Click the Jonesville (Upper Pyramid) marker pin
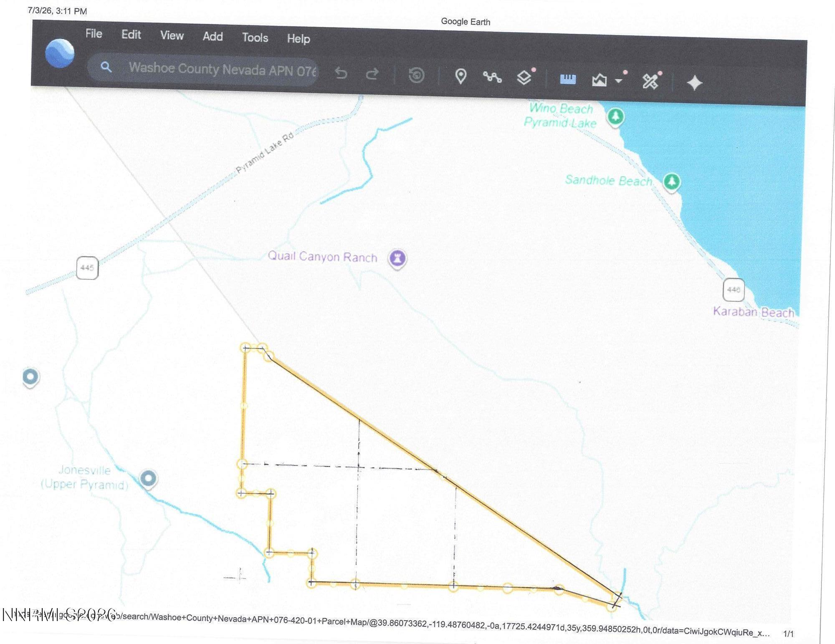 (x=148, y=479)
